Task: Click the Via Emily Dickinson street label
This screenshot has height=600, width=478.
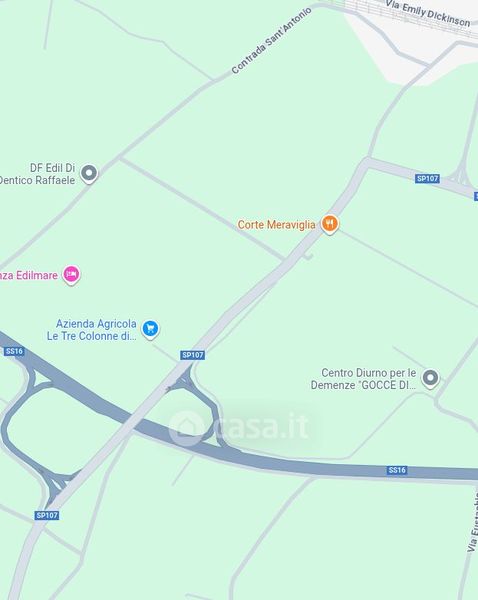Action: click(428, 13)
